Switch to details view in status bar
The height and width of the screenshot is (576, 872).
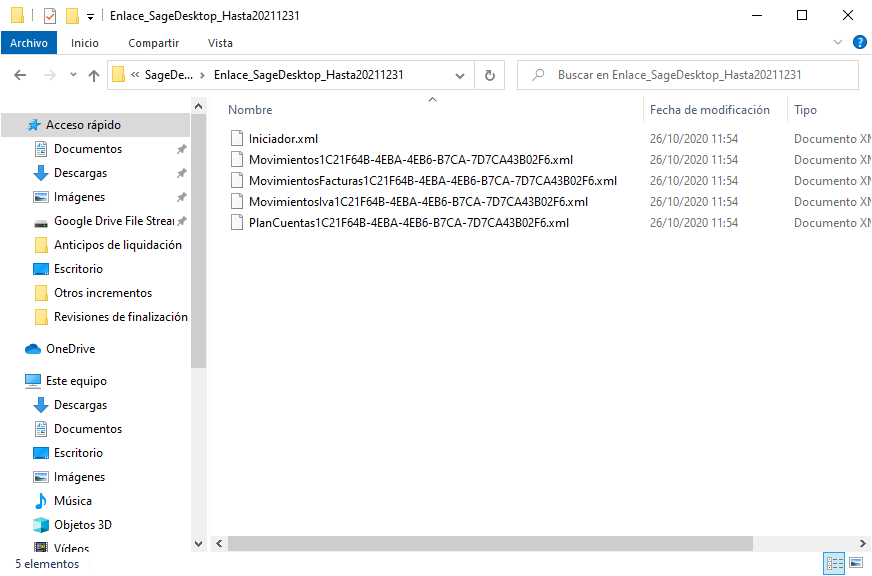(834, 563)
